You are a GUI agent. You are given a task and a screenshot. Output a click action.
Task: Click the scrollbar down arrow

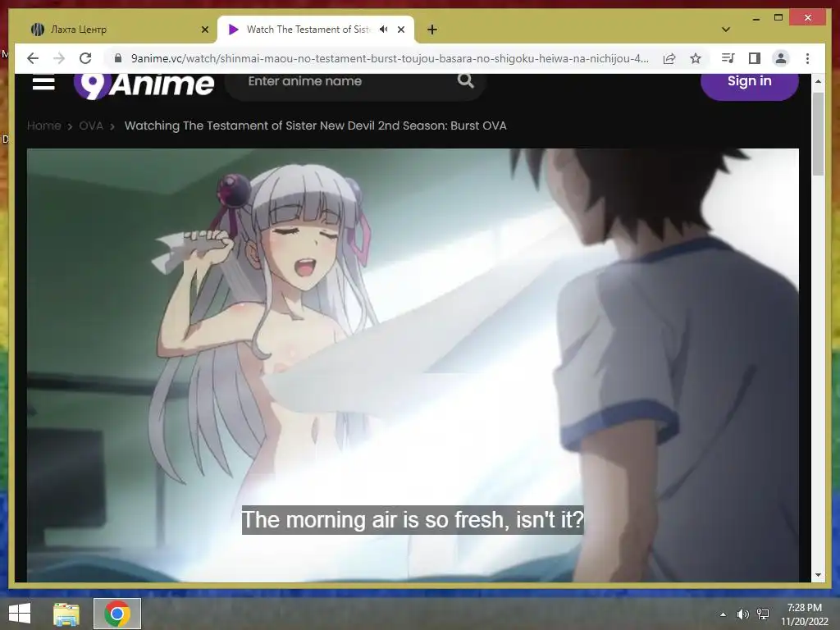[818, 575]
